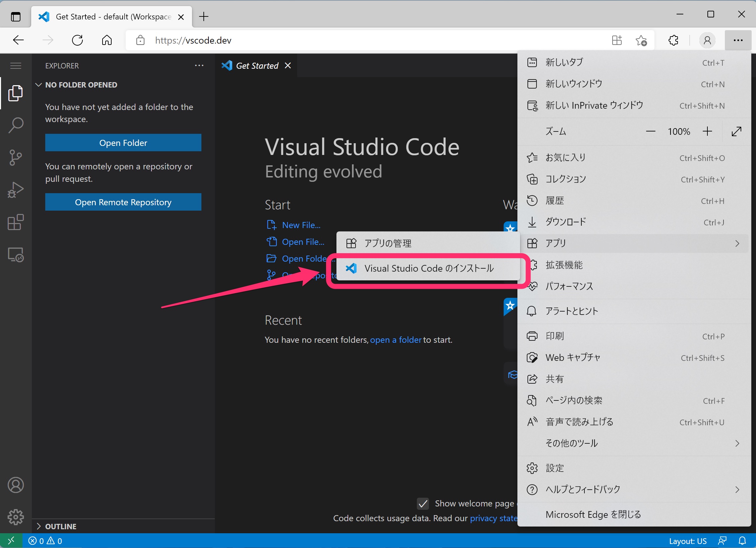Open the Explorer view in activity bar
The image size is (756, 548).
point(15,93)
